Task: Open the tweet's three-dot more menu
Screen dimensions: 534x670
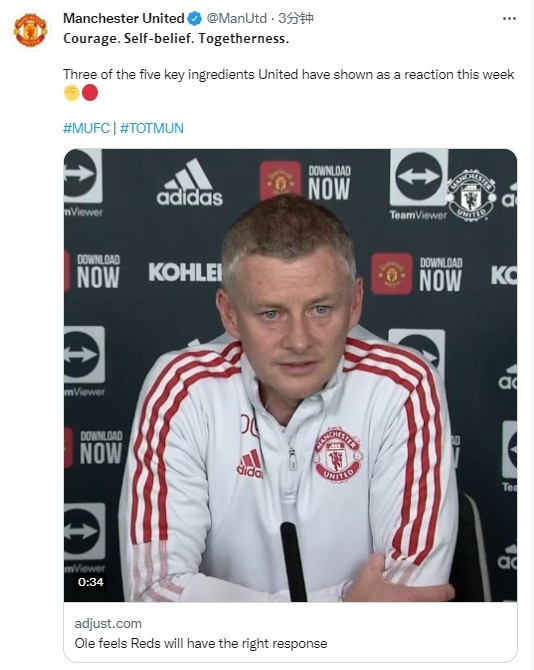Action: point(509,19)
